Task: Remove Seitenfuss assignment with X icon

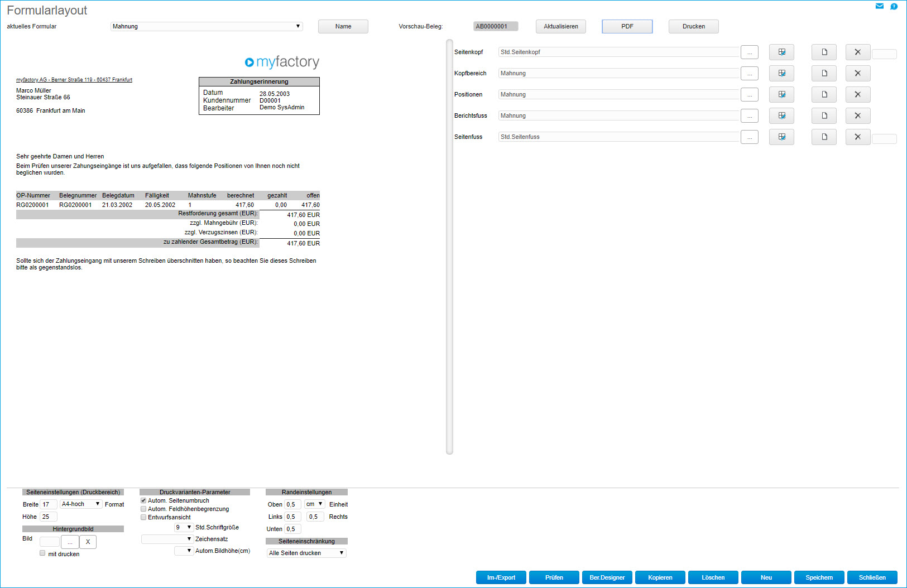Action: (x=858, y=137)
